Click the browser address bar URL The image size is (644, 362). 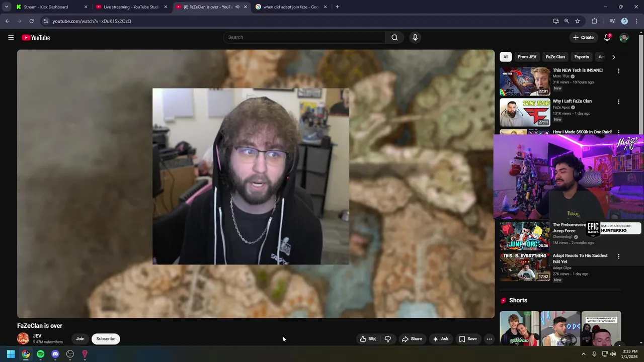point(92,21)
